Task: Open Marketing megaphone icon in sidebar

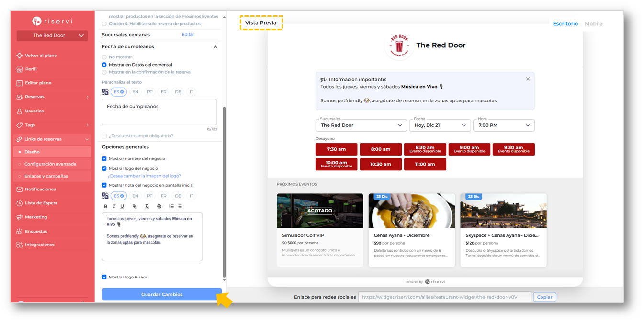Action: [x=19, y=217]
